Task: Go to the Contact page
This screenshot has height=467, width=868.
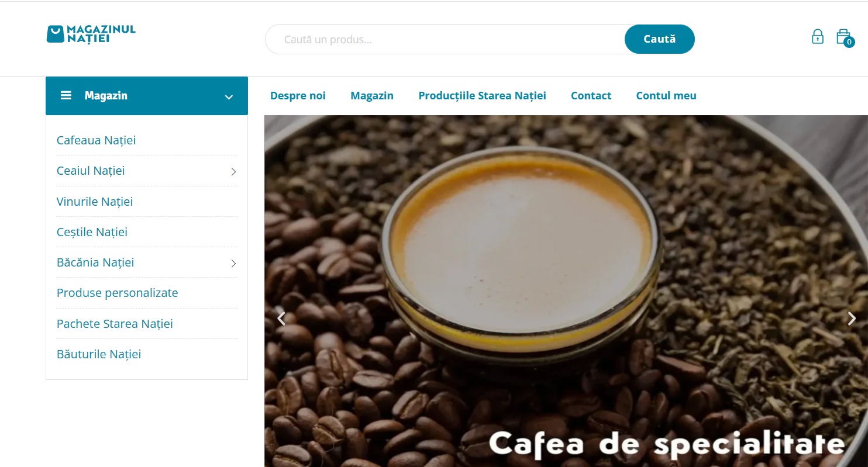Action: [x=591, y=96]
